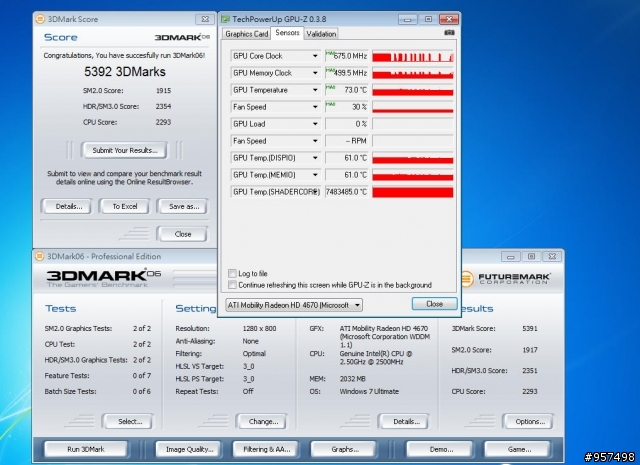
Task: Click the 675.0 MHz core clock value
Action: tap(350, 56)
